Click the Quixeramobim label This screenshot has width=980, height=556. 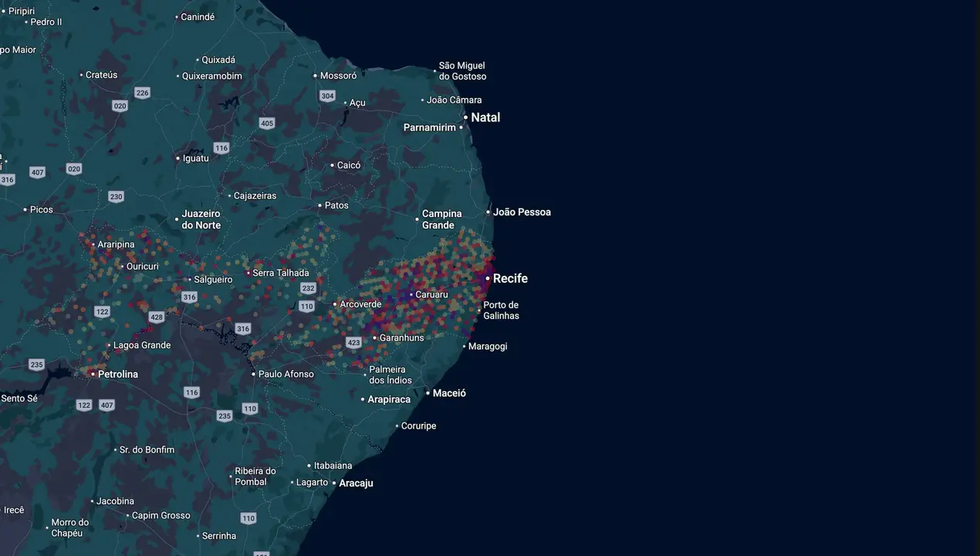(212, 76)
